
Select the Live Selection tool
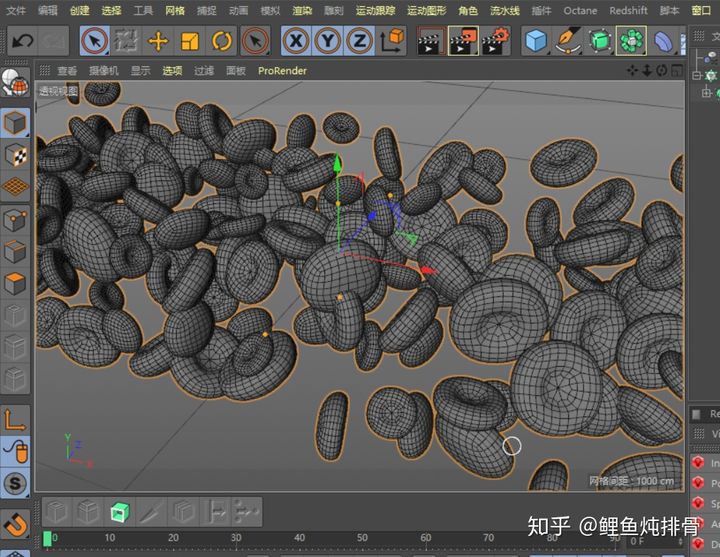(94, 41)
